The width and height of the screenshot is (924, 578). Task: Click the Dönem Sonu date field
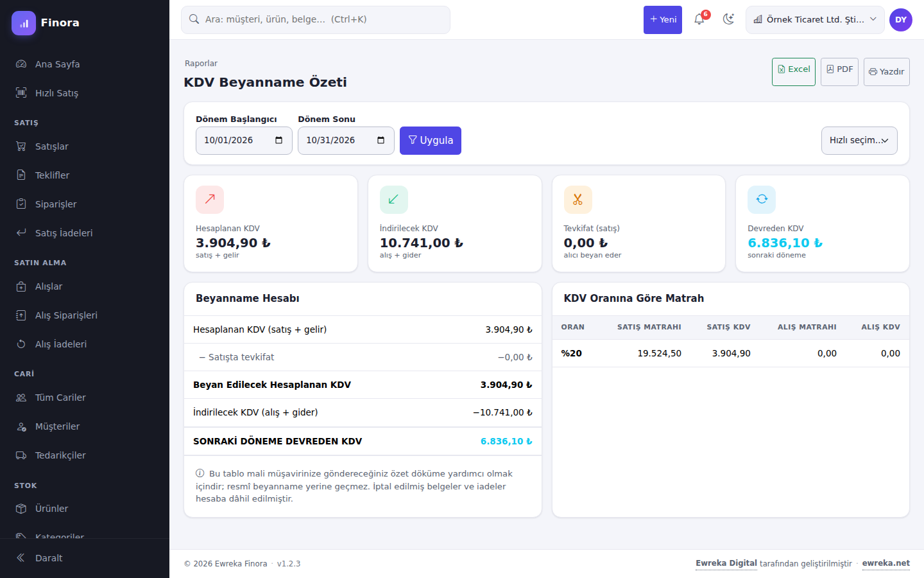coord(346,141)
